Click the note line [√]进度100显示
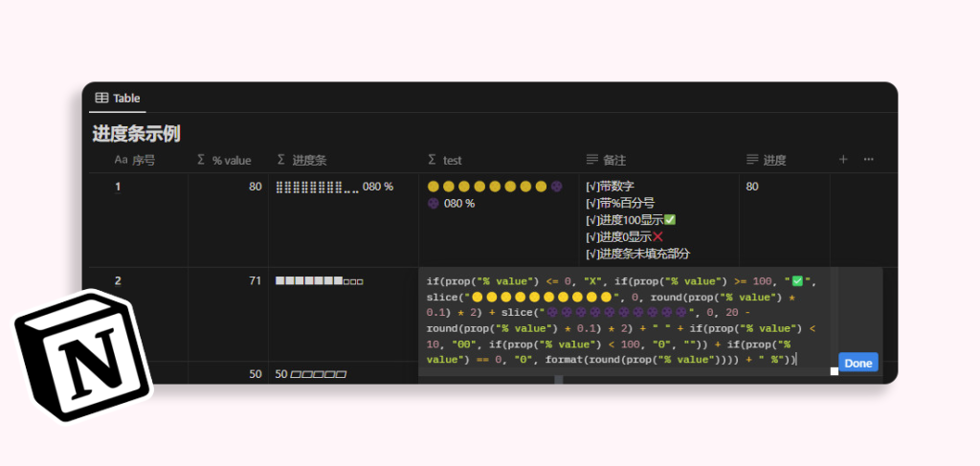This screenshot has width=980, height=466. pyautogui.click(x=631, y=220)
